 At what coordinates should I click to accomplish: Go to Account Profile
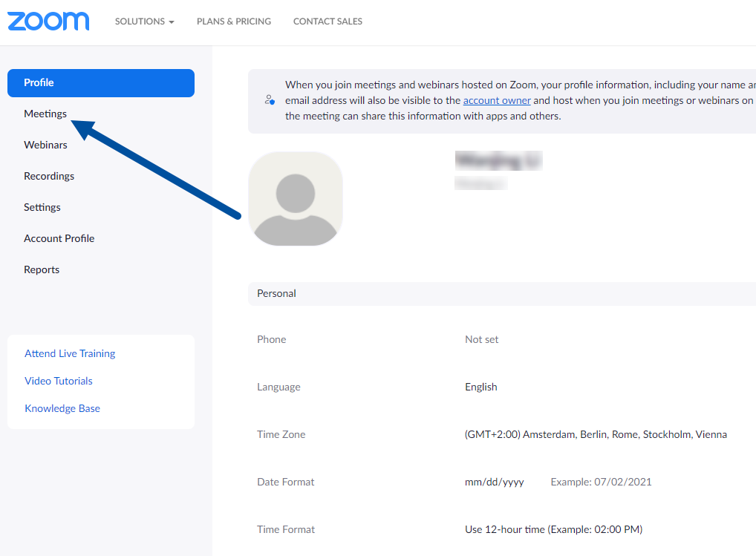59,238
